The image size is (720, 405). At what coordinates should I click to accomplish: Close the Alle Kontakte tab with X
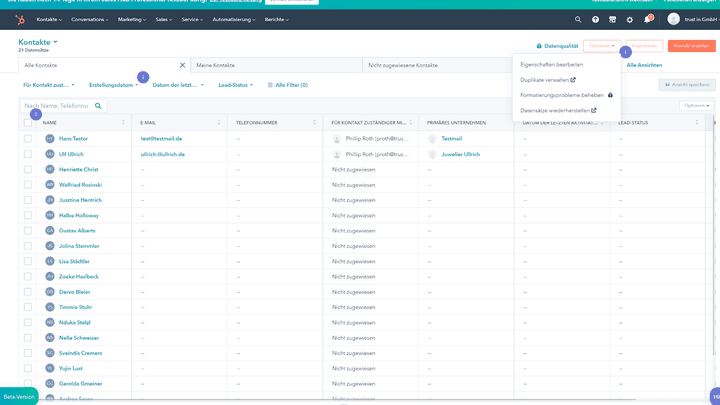click(x=182, y=65)
